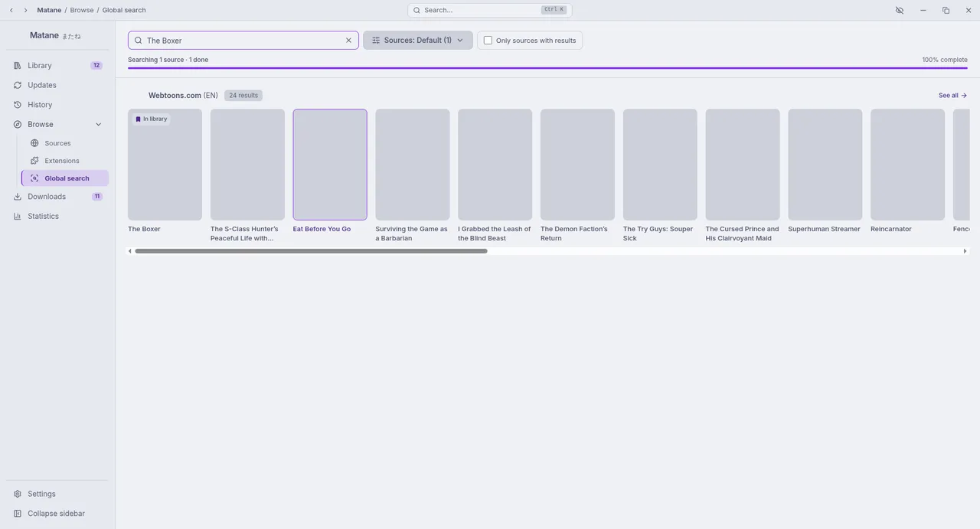This screenshot has height=529, width=980.
Task: Open The S-Class Hunter's Peaceful Life cover
Action: 247,165
